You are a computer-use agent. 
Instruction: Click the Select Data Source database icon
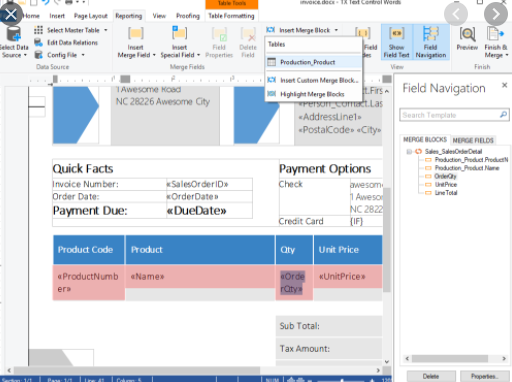coord(14,34)
